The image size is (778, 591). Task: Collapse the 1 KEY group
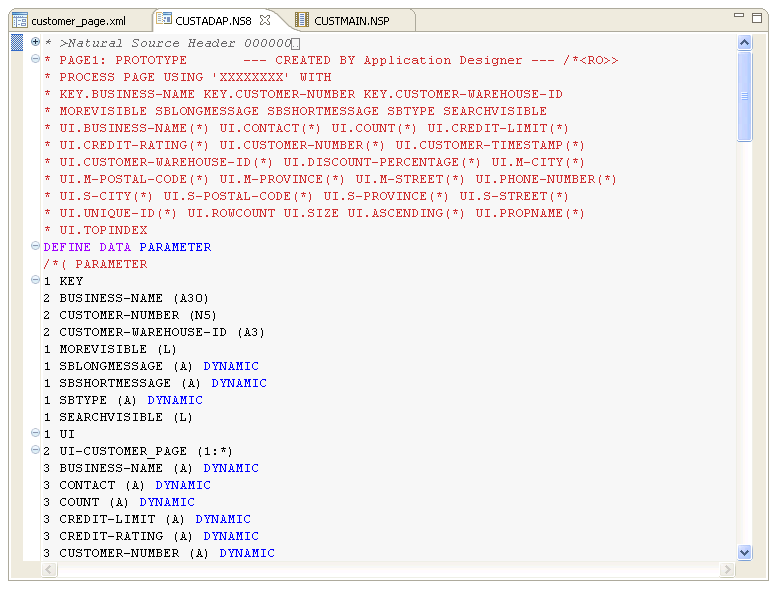[36, 281]
